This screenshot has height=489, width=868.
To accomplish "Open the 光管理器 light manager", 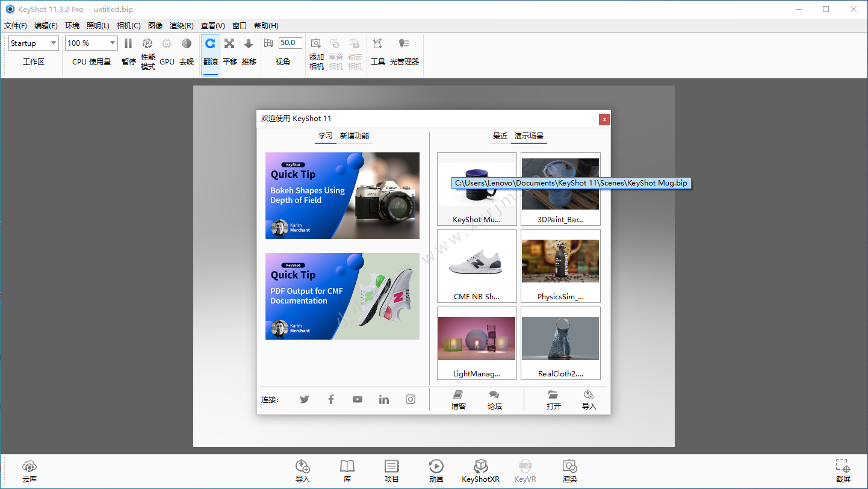I will coord(404,43).
